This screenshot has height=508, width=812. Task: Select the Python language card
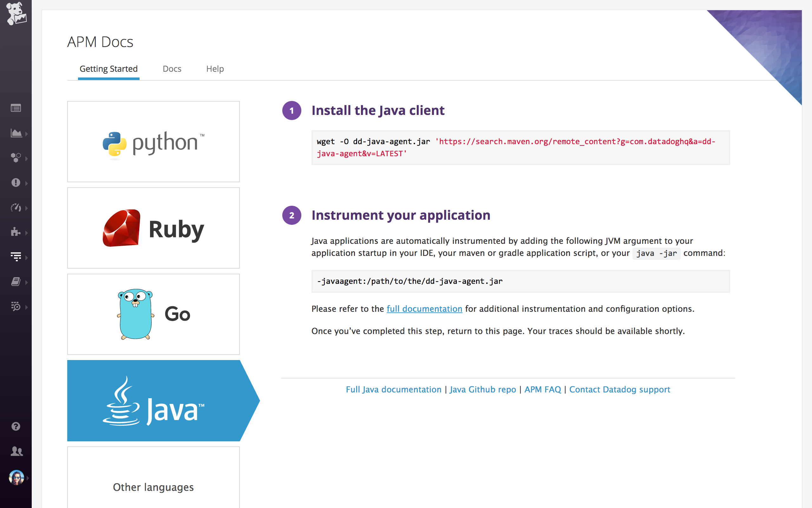pyautogui.click(x=153, y=142)
